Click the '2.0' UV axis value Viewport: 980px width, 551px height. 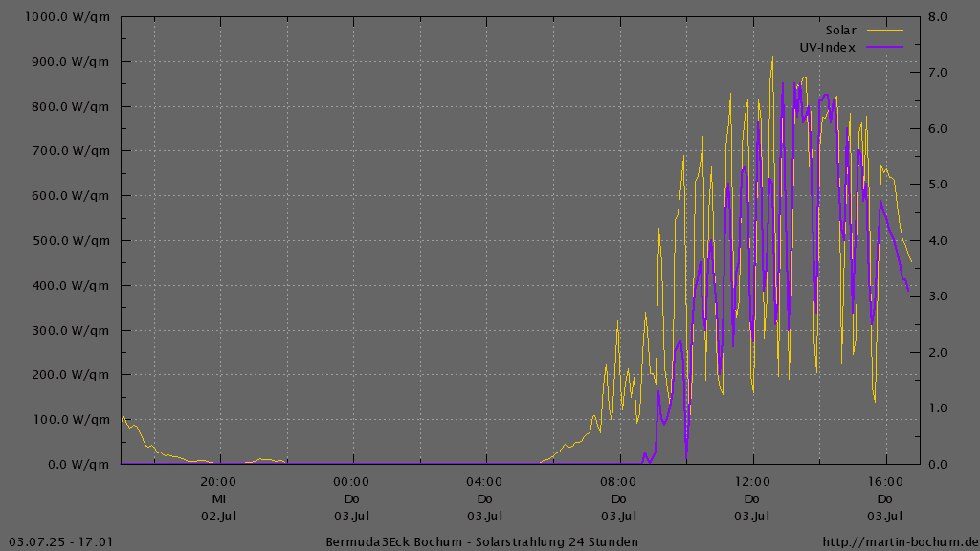click(x=938, y=352)
